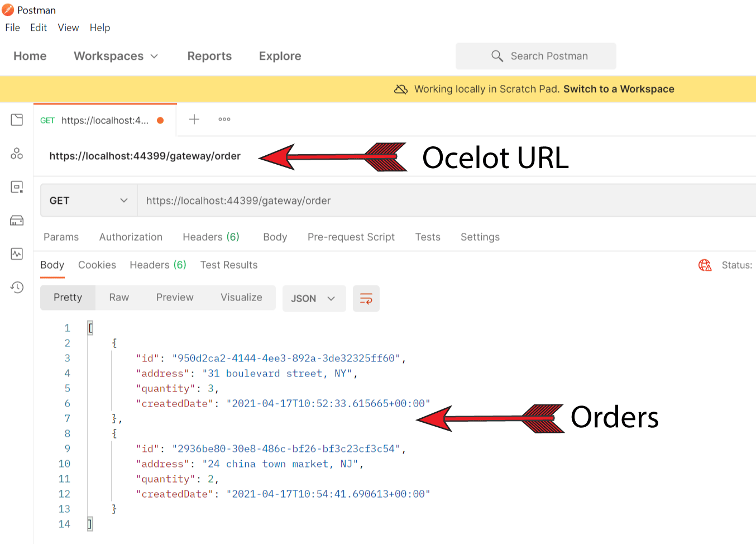Switch to Visualize view

tap(241, 297)
